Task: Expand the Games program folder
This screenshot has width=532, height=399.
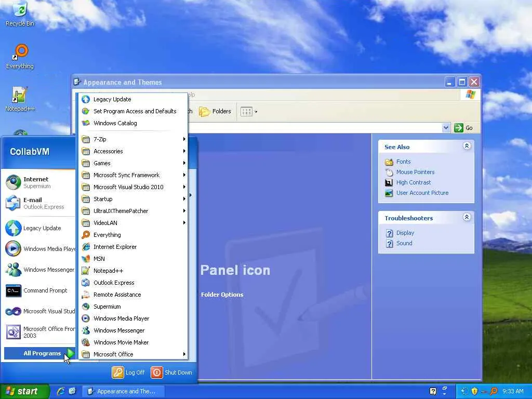Action: click(133, 163)
